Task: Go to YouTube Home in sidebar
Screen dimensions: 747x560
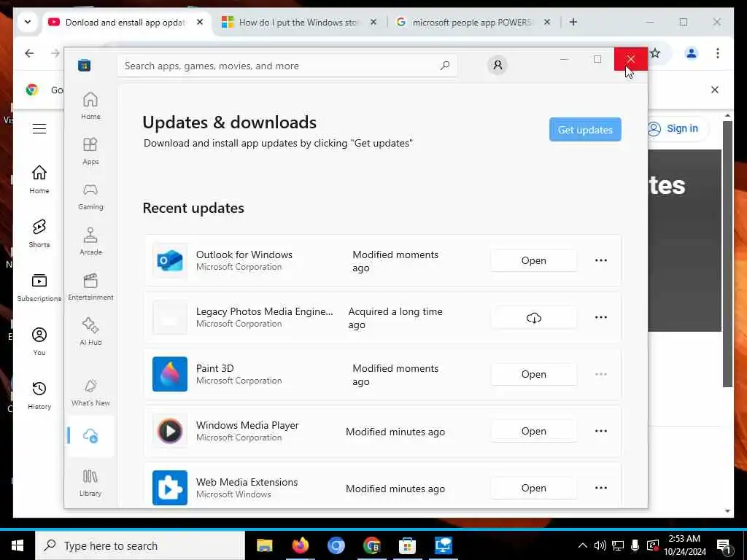Action: [39, 179]
